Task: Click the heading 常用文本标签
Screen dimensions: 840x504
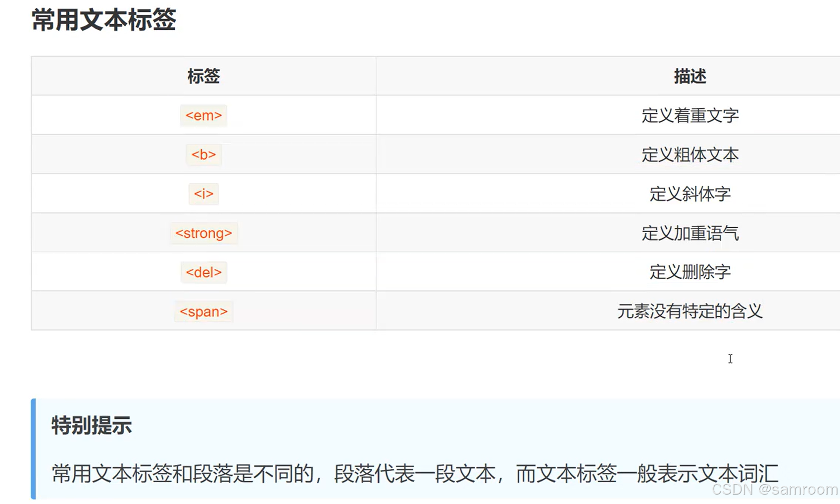Action: click(103, 20)
